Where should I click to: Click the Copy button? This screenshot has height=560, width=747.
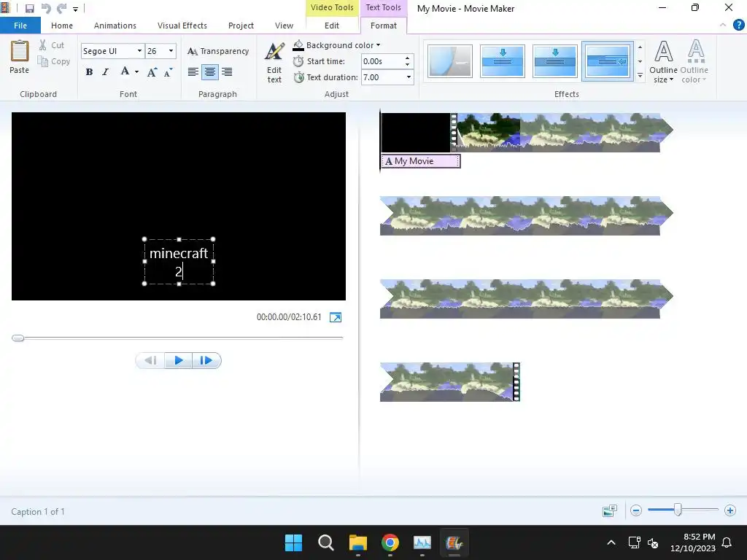54,61
